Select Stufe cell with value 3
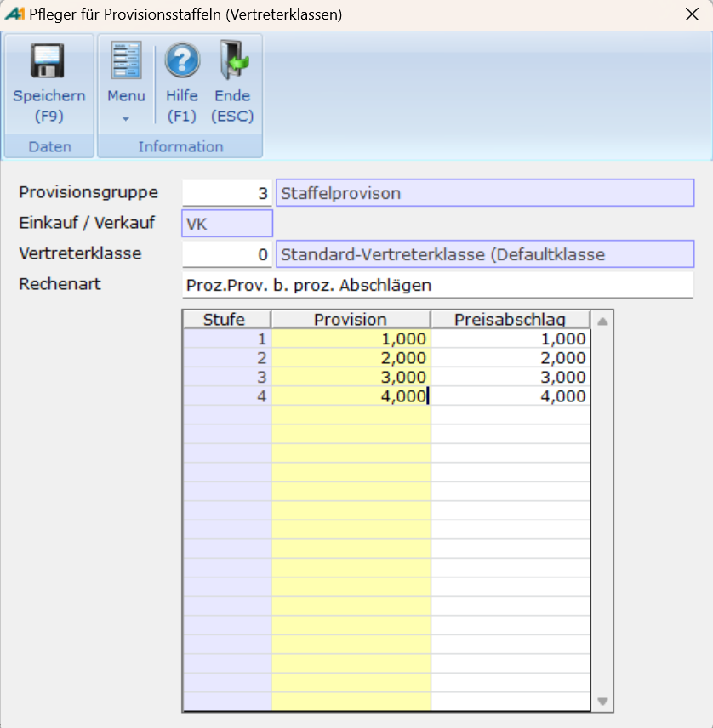The image size is (713, 728). (x=227, y=377)
